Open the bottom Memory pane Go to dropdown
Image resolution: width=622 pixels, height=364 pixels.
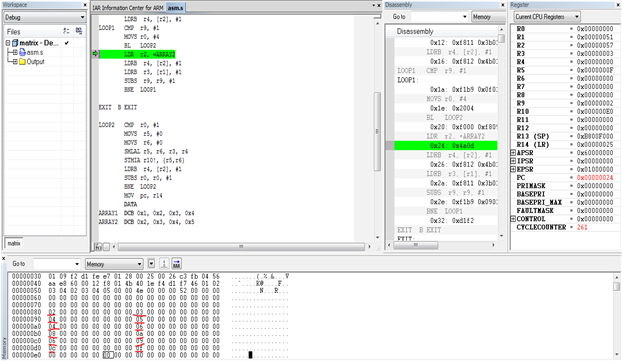tap(77, 264)
